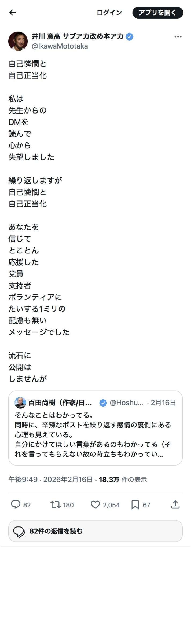Toggle the bookmark icon on post
The height and width of the screenshot is (644, 191).
(135, 504)
